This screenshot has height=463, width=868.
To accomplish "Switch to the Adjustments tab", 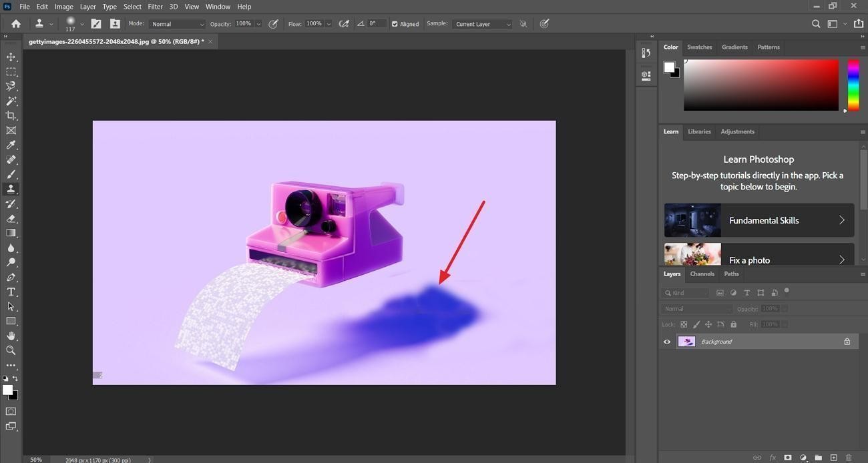I will tap(737, 131).
